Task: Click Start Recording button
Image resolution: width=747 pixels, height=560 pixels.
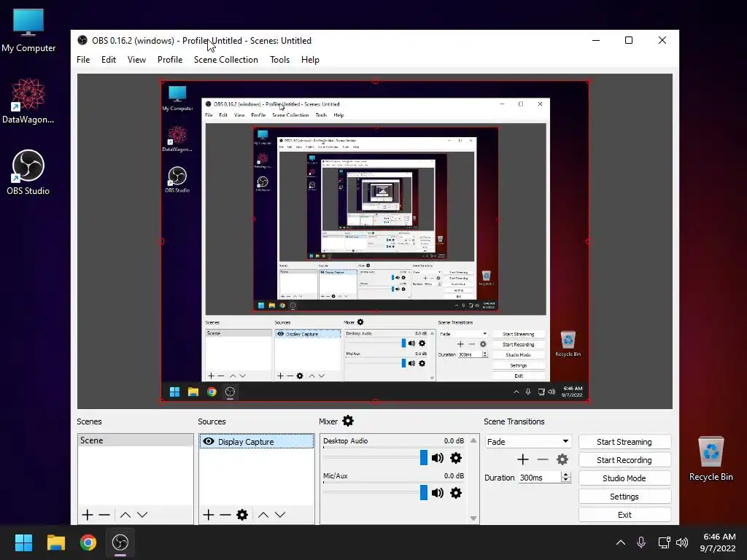Action: [x=624, y=460]
